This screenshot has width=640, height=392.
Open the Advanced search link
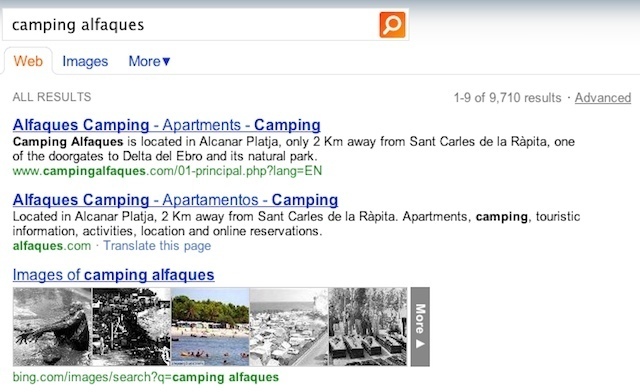point(603,98)
